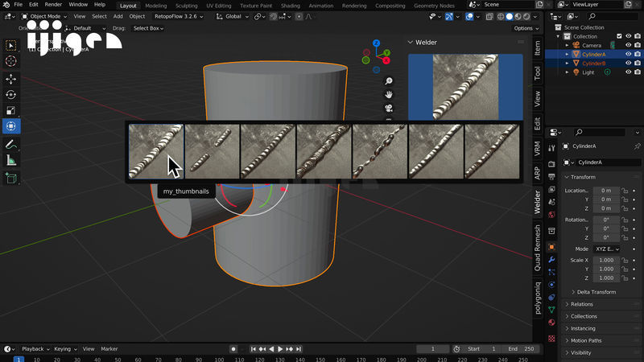The width and height of the screenshot is (644, 362).
Task: Activate the Move tool
Action: (x=11, y=79)
